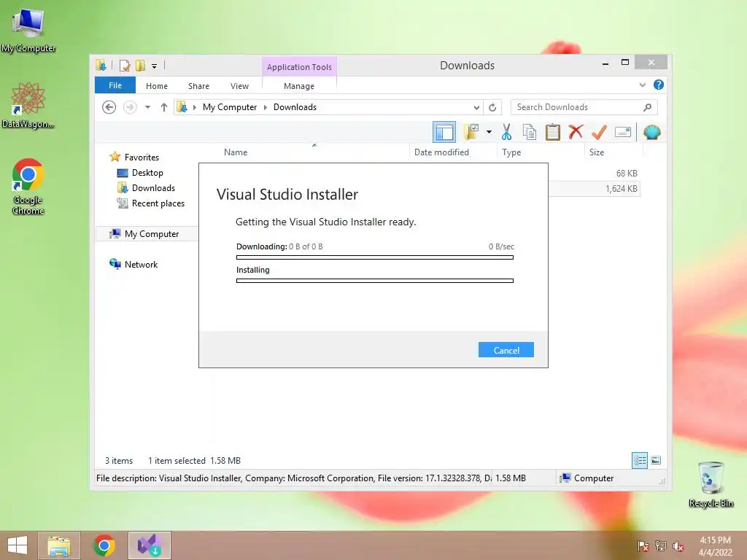Image resolution: width=747 pixels, height=560 pixels.
Task: Open Google Chrome from the taskbar
Action: pos(104,545)
